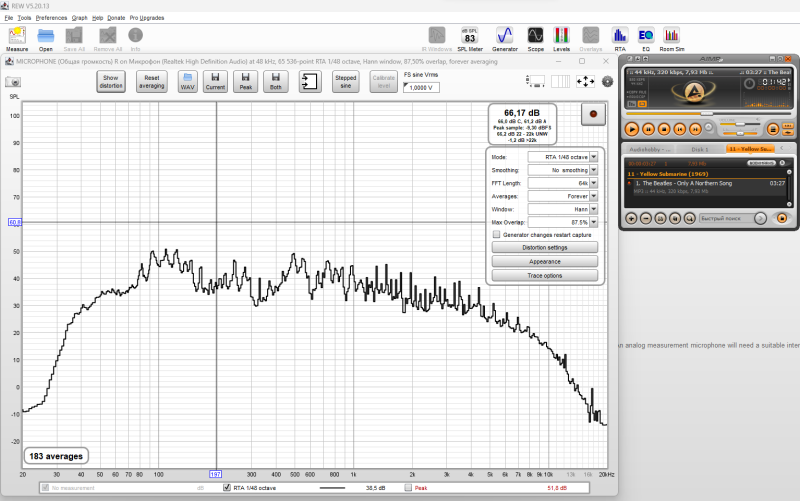Click the red record button on the graph
Viewport: 800px width, 501px height.
pos(593,114)
